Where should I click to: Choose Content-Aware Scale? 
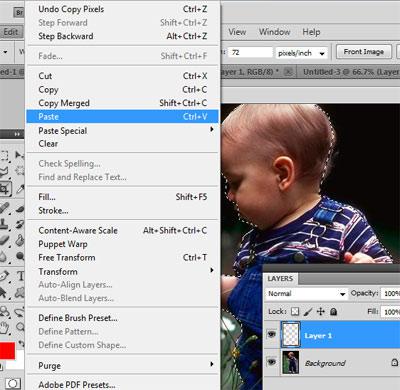coord(123,230)
